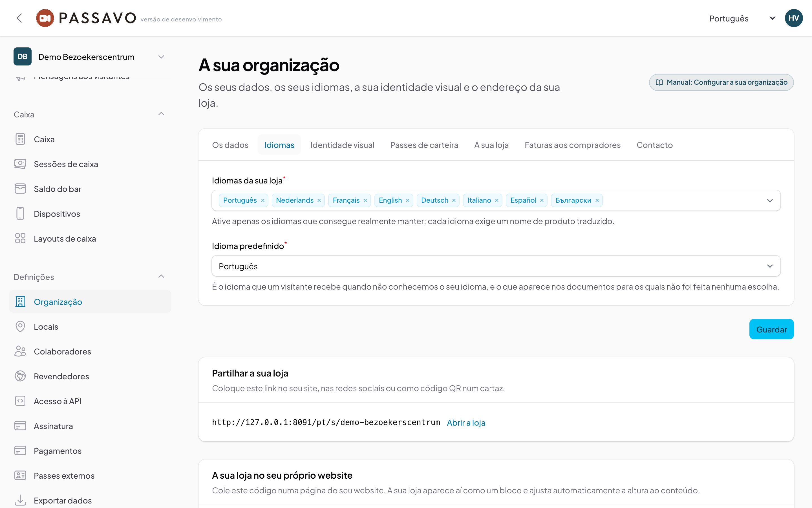Click the Abrir a loja link

(x=466, y=423)
